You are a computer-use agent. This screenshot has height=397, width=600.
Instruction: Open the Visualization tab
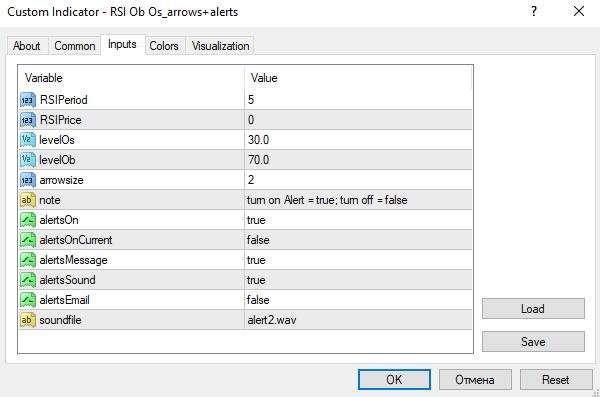[220, 46]
